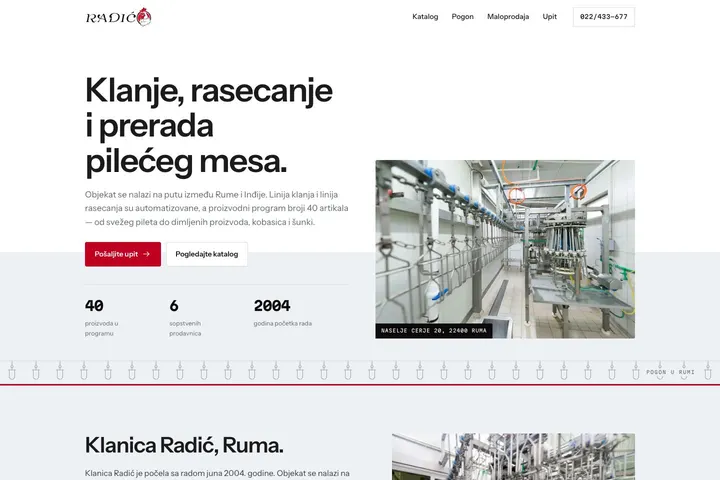
Task: Click the paragraph starting Klanica Radić je počela
Action: click(x=217, y=473)
